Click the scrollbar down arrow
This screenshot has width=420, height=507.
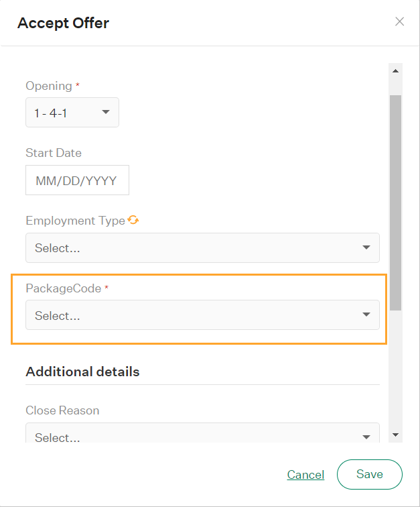pos(395,435)
